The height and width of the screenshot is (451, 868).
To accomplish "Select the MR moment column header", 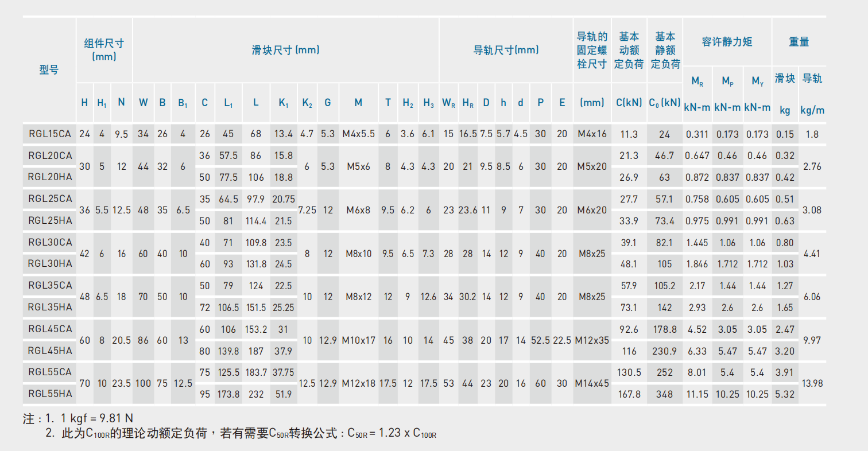I will pyautogui.click(x=697, y=82).
